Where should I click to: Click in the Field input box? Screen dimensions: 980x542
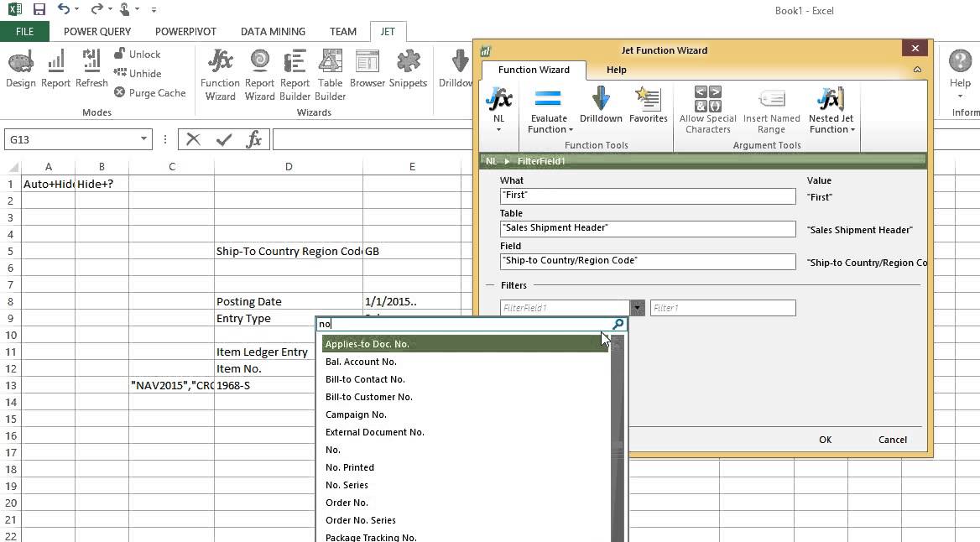coord(648,261)
